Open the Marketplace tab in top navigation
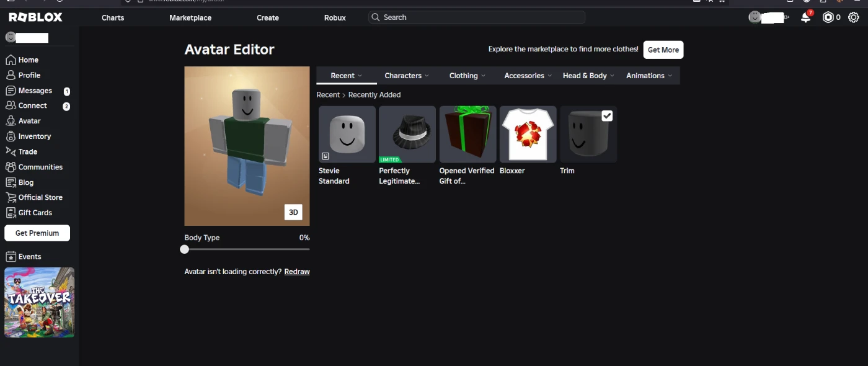The width and height of the screenshot is (868, 366). pos(190,17)
